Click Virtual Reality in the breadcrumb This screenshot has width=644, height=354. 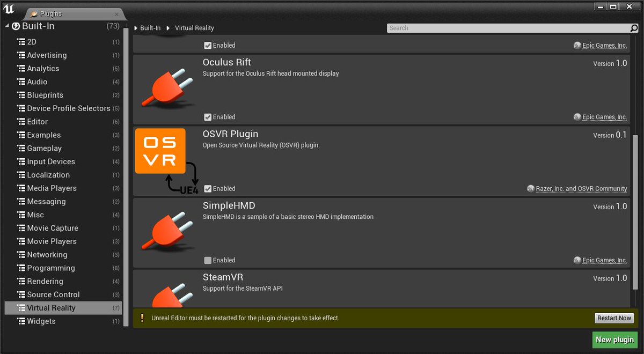pos(194,28)
